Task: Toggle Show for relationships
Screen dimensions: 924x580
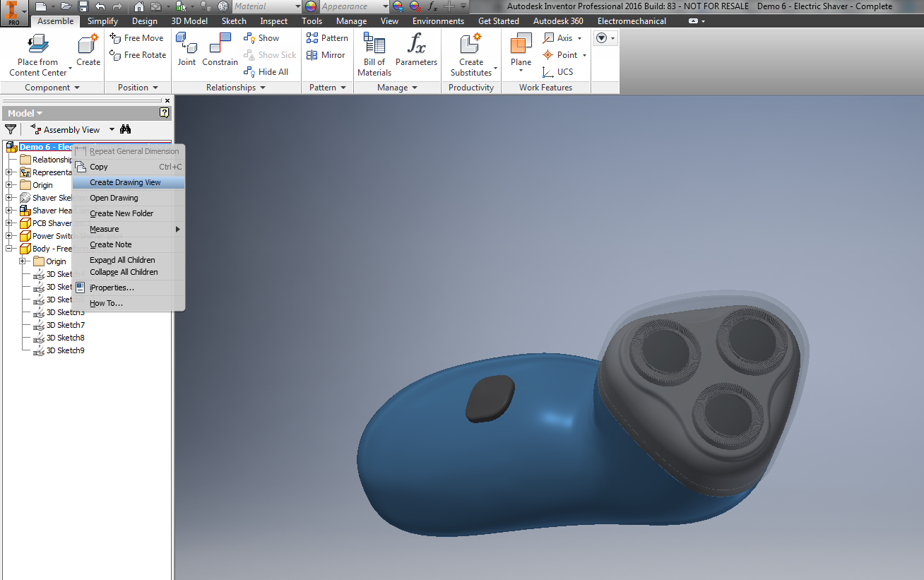Action: tap(263, 37)
